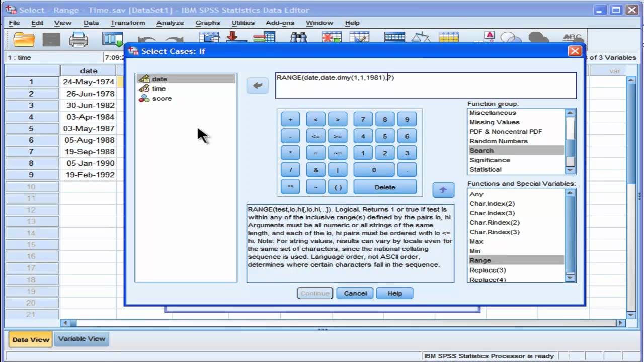Viewport: 644px width, 362px height.
Task: Click the parentheses button on keypad
Action: 338,187
